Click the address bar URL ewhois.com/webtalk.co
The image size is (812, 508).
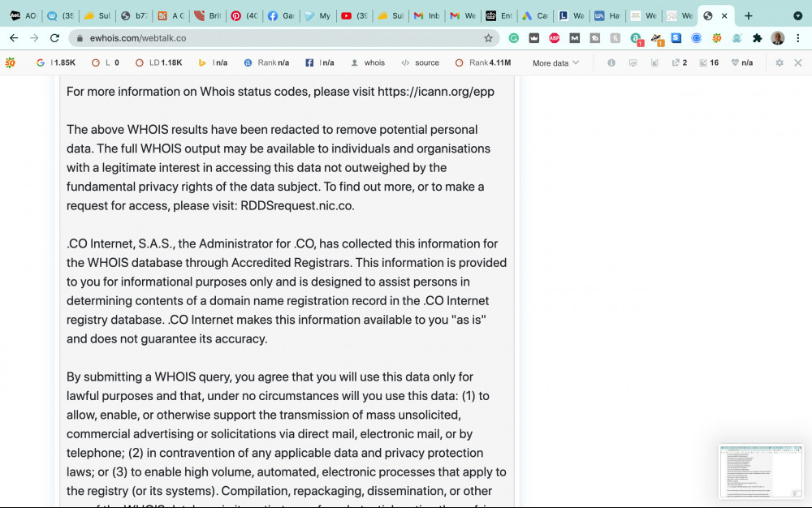tap(138, 38)
